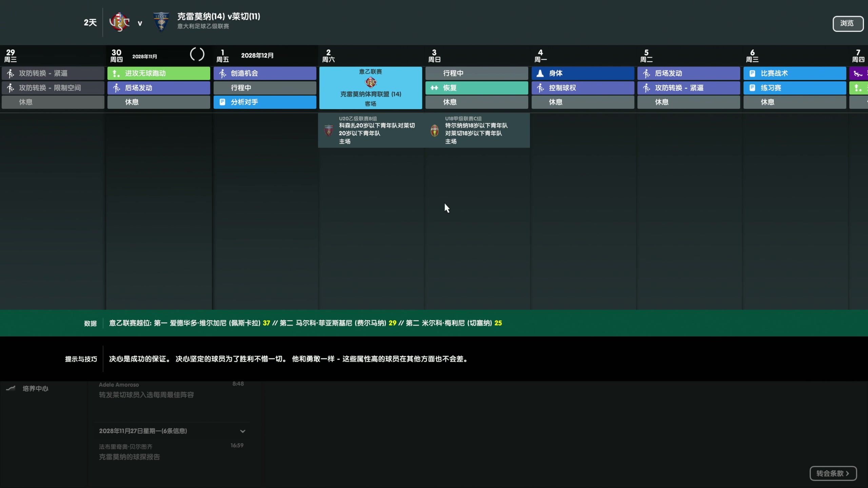Click 行程中 travel slot on Sunday 3
868x488 pixels.
click(477, 73)
